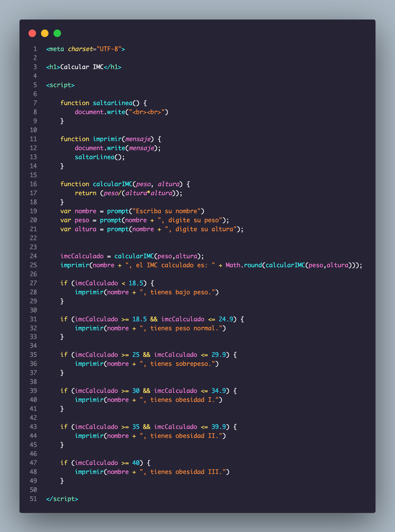Screen dimensions: 395x532
Task: Click the condition ending in '<= 24.9'
Action: (152, 319)
